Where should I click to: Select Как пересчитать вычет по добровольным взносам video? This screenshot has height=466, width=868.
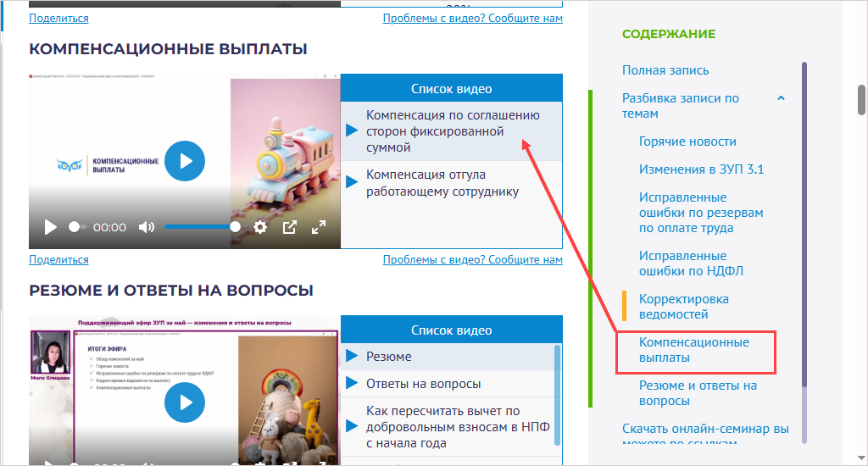pos(448,427)
